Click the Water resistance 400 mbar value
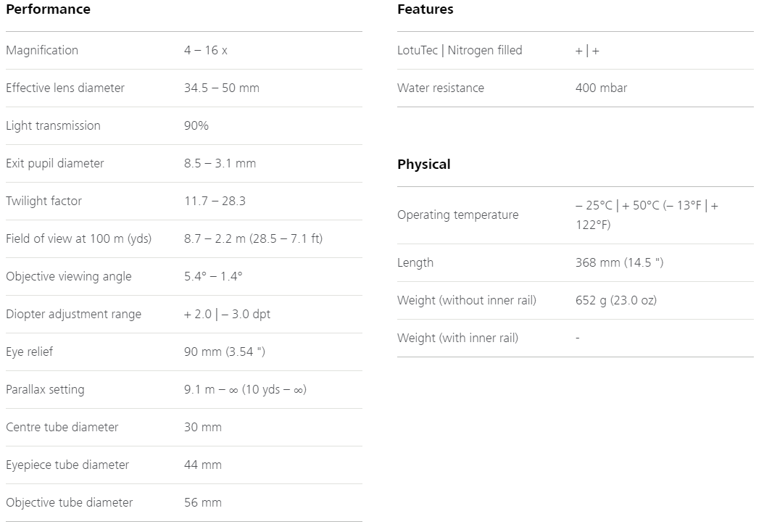 [x=601, y=88]
